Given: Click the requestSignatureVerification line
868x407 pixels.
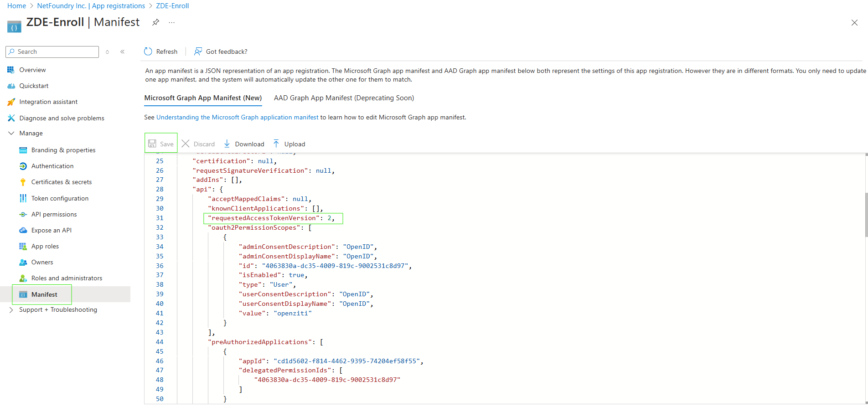Looking at the screenshot, I should click(263, 171).
